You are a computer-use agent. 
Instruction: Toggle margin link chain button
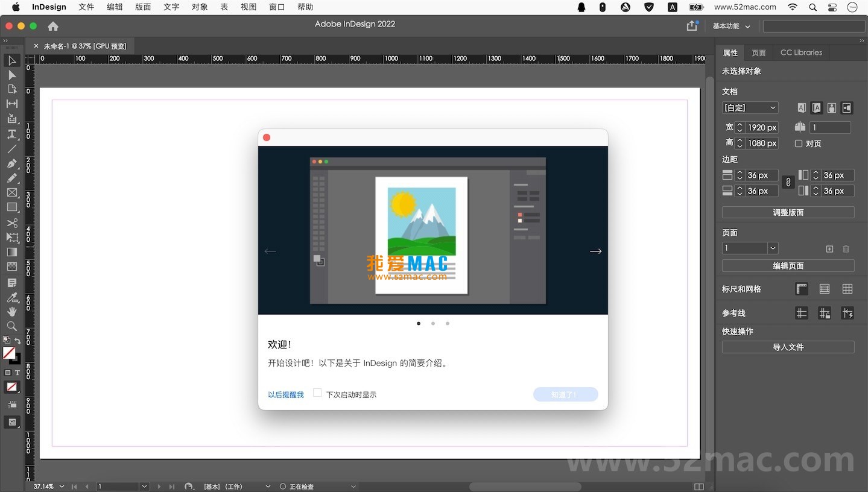pos(788,182)
